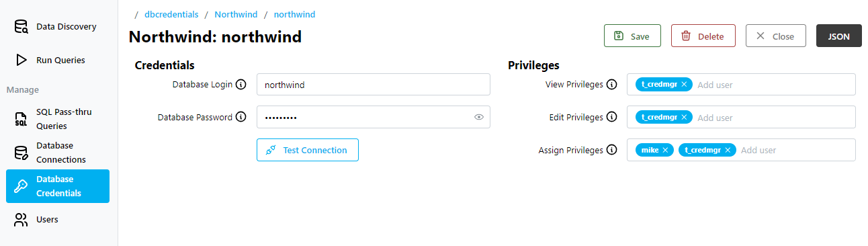Click the Database Login input field
The width and height of the screenshot is (868, 246).
point(374,85)
